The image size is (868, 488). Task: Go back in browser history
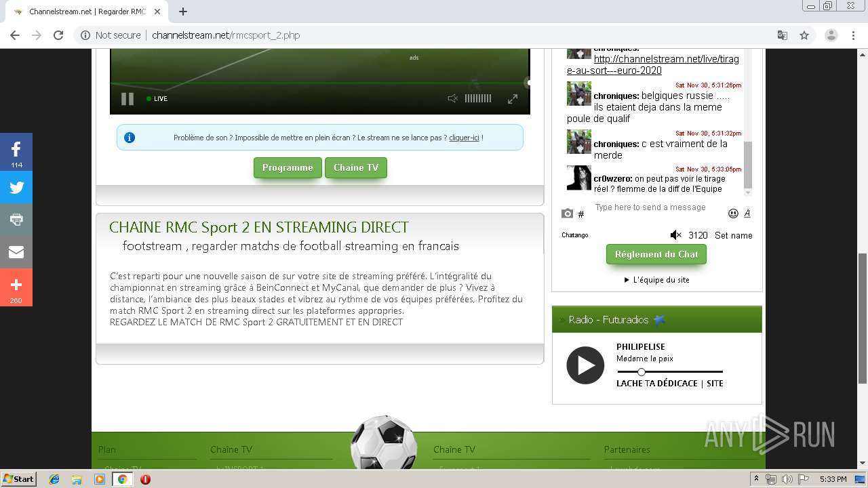coord(15,35)
